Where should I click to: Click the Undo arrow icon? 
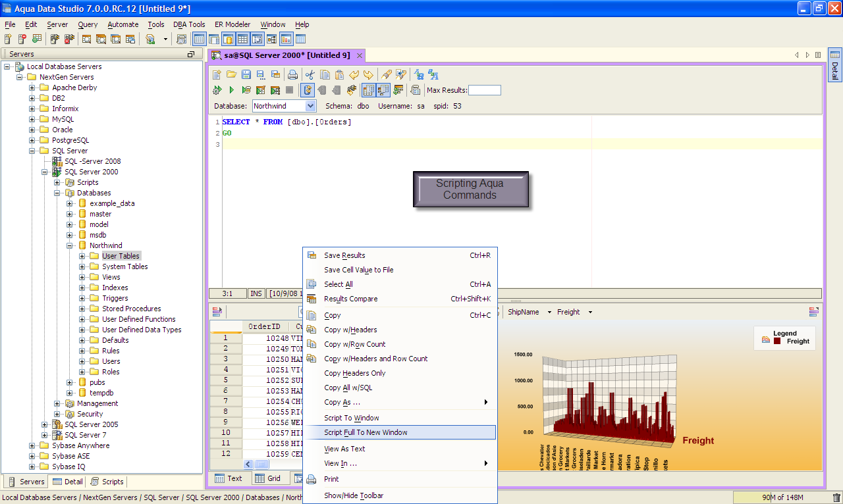click(x=354, y=74)
